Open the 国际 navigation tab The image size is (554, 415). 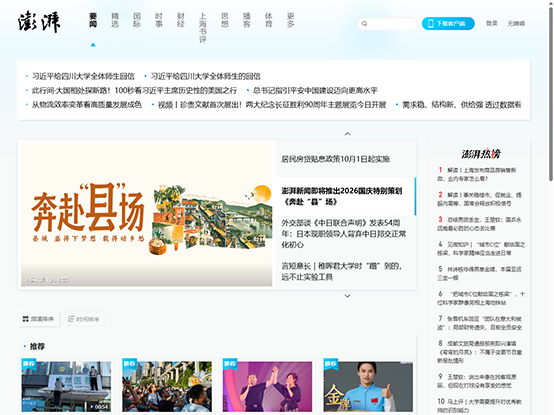[x=137, y=20]
